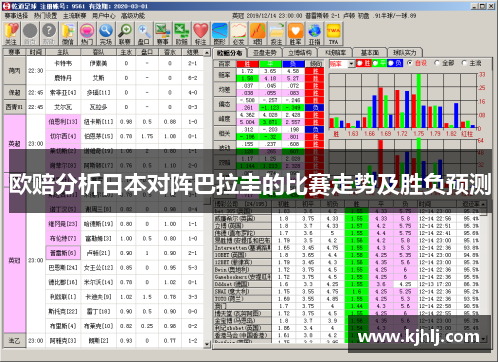This screenshot has width=500, height=362.
Task: Open the tab between 立博结构 and 基本面
Action: tap(335, 53)
